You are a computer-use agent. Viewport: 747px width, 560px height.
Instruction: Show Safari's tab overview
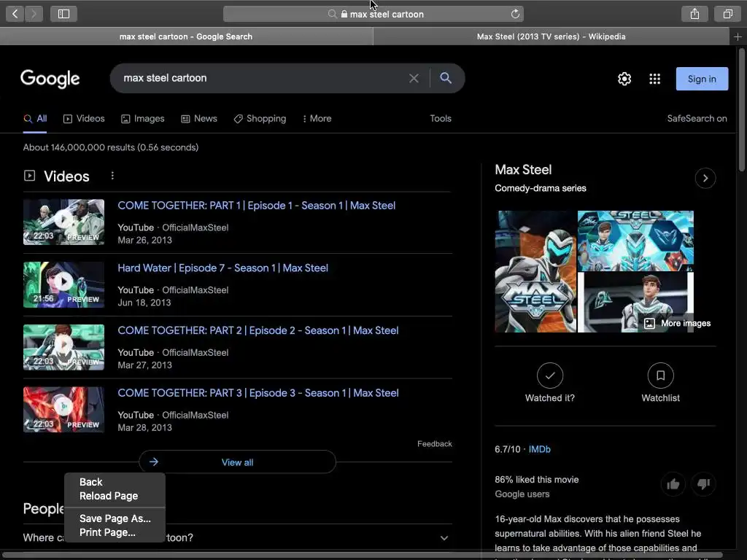coord(727,14)
